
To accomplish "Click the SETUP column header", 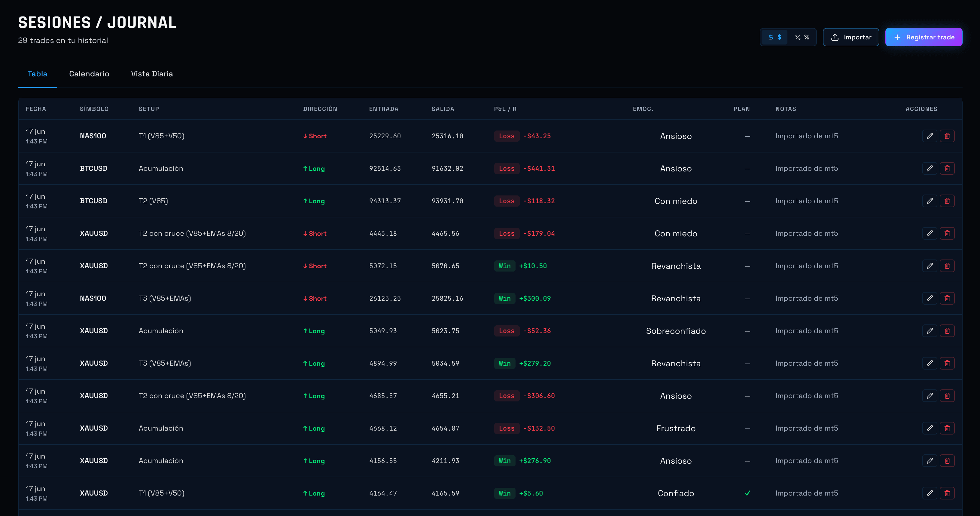I will [x=149, y=109].
